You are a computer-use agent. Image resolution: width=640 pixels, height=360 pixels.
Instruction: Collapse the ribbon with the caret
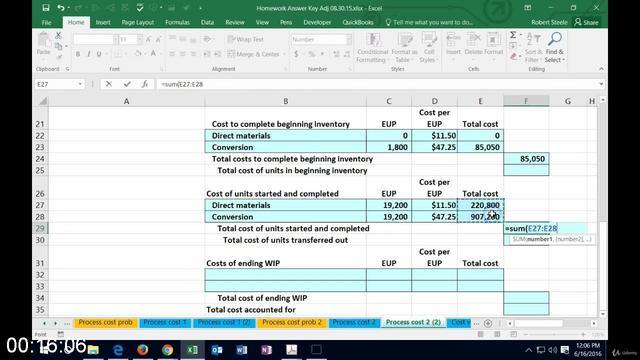tap(601, 69)
